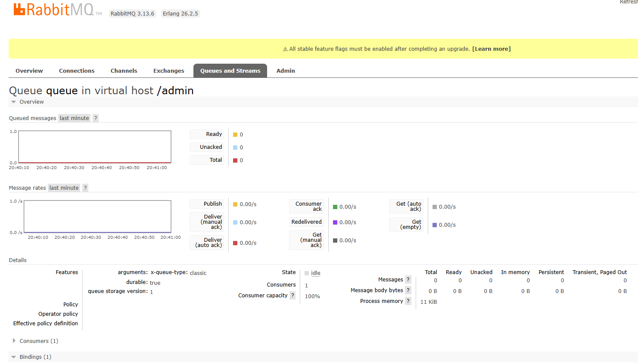Click the red Total color swatch
Screen dimensions: 638x364
[x=235, y=160]
